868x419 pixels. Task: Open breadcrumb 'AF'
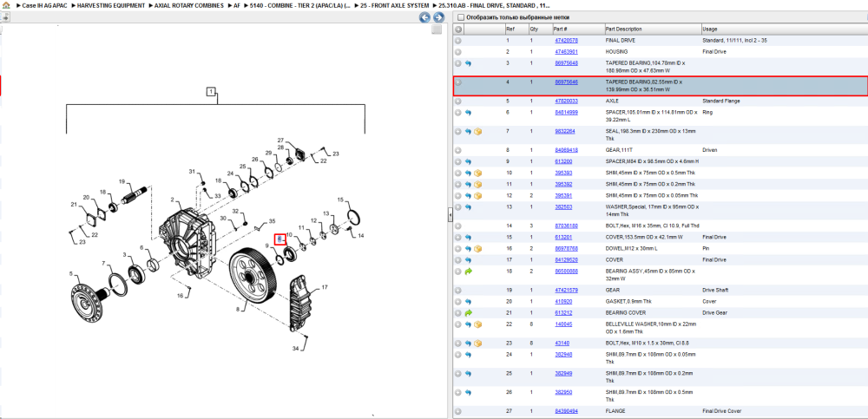click(237, 5)
